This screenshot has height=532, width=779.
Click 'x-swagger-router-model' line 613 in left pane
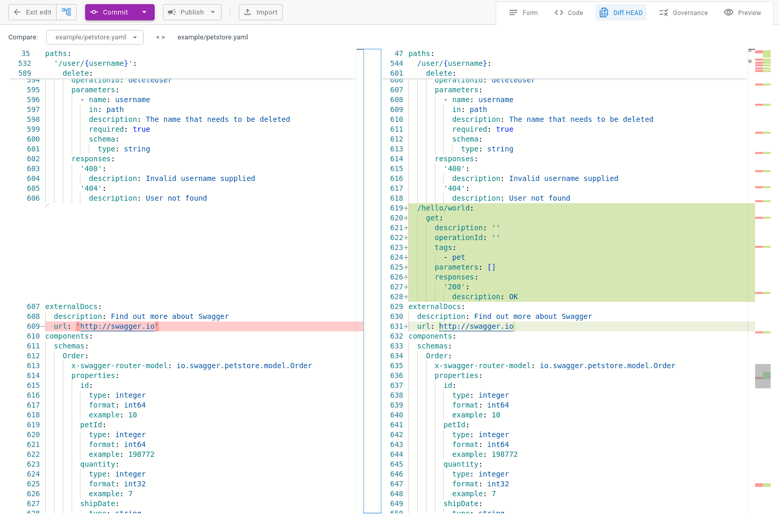(192, 366)
